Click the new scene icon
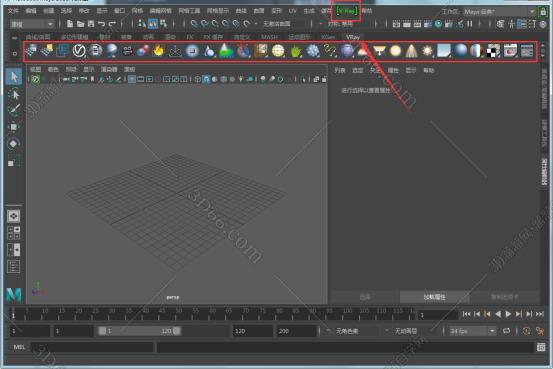 (70, 24)
